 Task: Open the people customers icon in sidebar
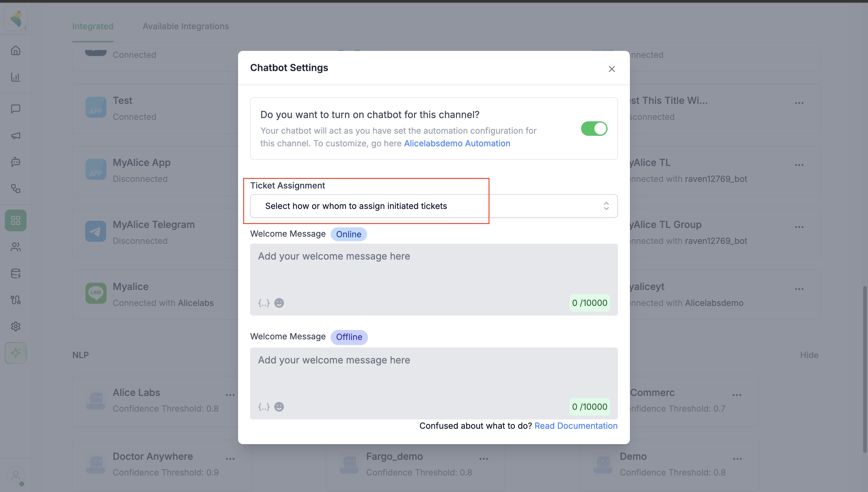pos(16,247)
